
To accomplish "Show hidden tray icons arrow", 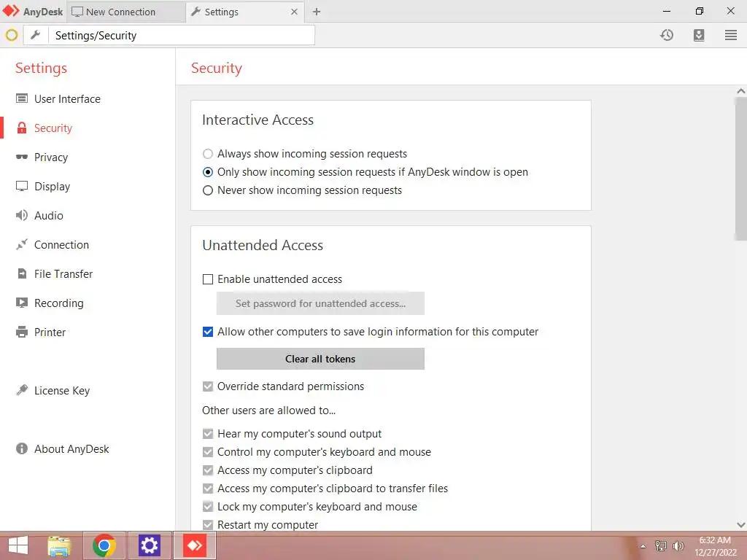I will [x=643, y=546].
